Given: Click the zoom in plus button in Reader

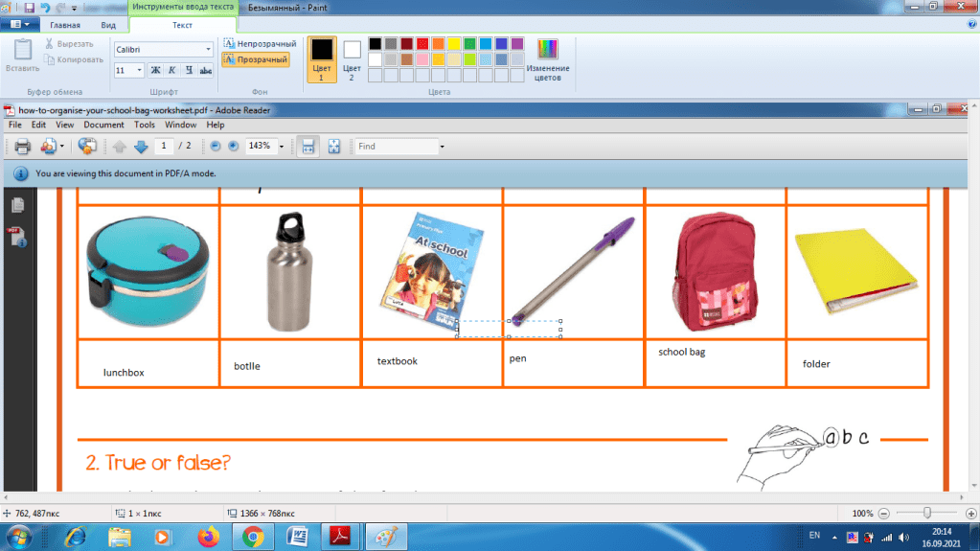Looking at the screenshot, I should (233, 147).
